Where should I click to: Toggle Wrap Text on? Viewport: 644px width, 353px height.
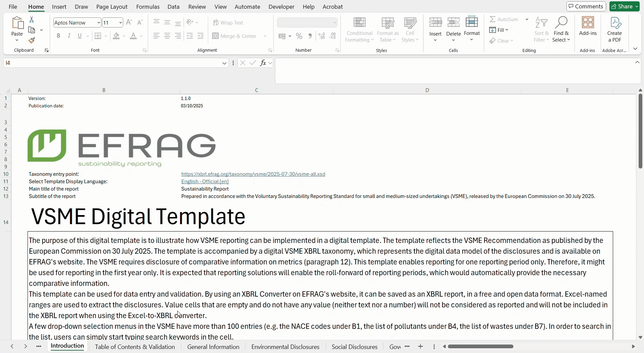(228, 22)
